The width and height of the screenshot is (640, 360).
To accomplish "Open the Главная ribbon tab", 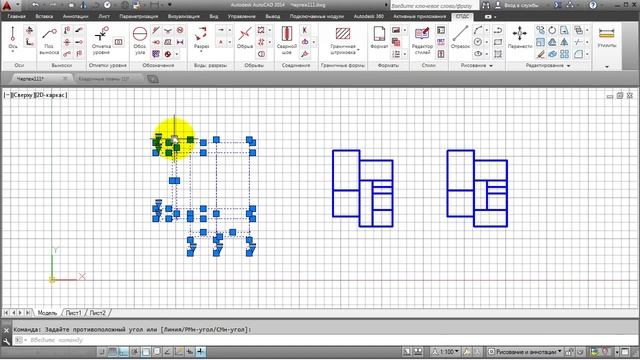I will pyautogui.click(x=17, y=17).
